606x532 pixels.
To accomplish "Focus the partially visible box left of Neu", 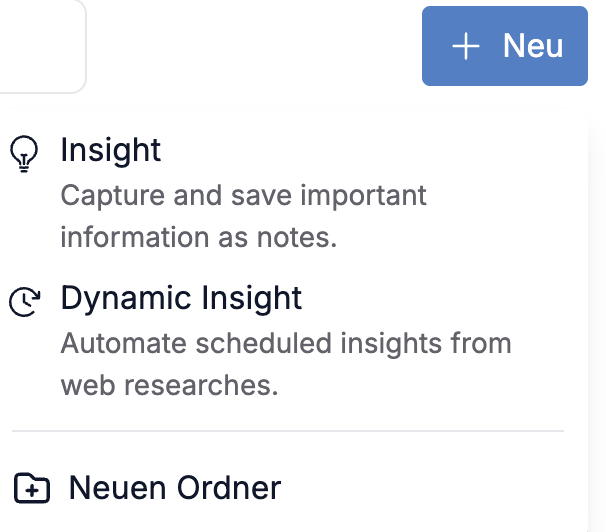I will coord(43,46).
